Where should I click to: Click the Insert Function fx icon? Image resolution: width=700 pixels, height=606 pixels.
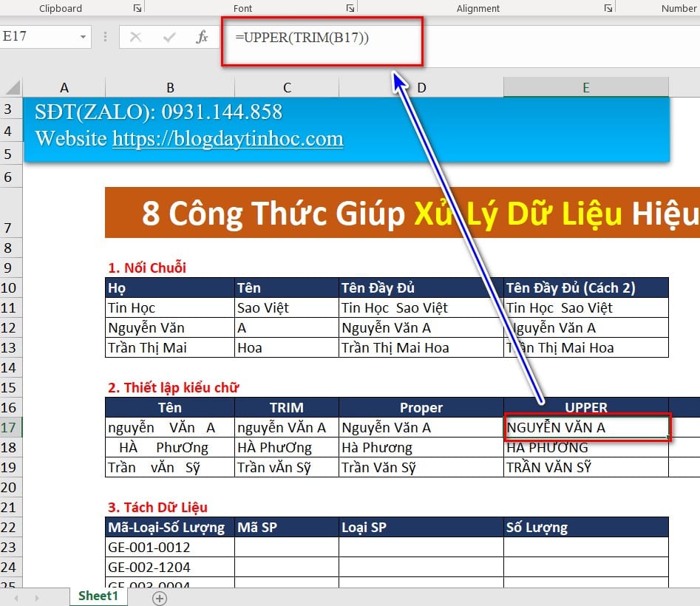click(x=202, y=37)
